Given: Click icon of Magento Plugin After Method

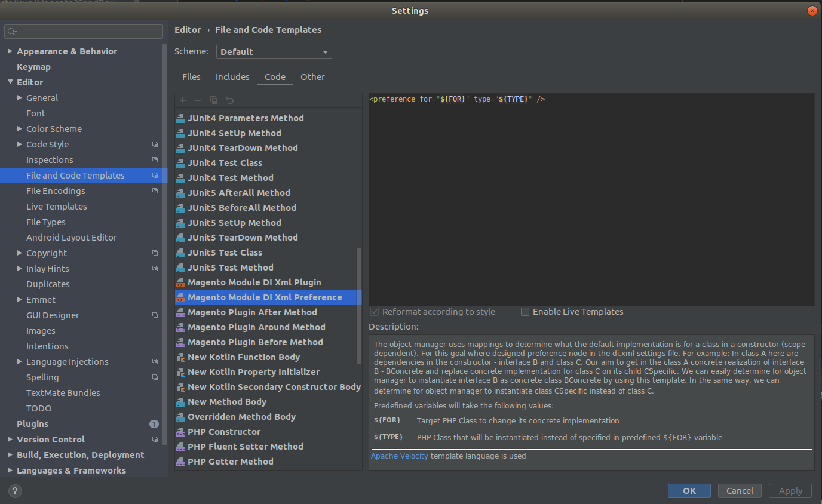Looking at the screenshot, I should click(x=180, y=312).
